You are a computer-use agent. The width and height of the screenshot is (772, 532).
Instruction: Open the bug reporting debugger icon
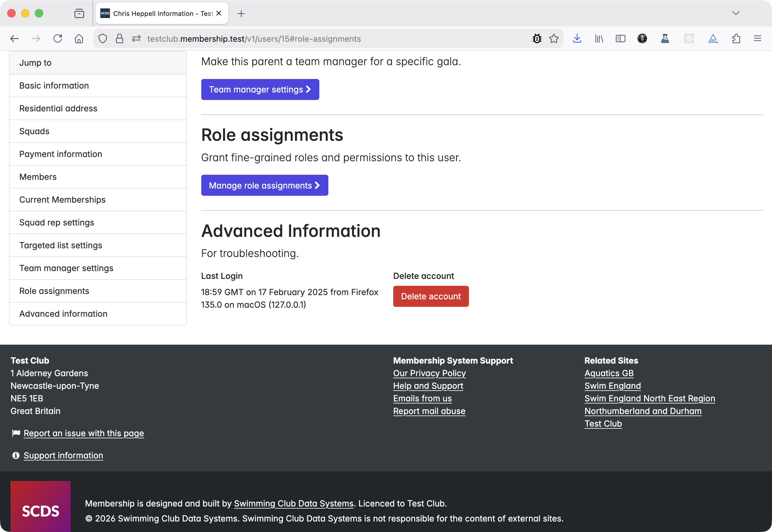pyautogui.click(x=537, y=38)
